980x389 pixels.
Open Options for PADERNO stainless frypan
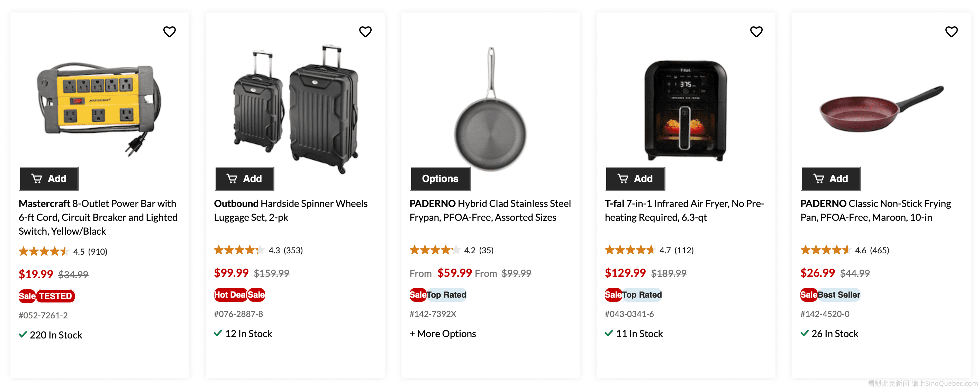440,179
